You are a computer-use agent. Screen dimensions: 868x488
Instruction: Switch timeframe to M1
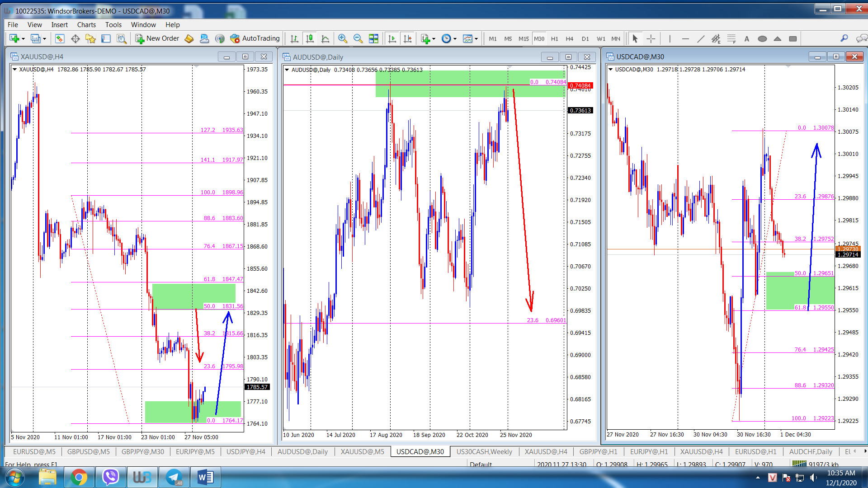493,39
